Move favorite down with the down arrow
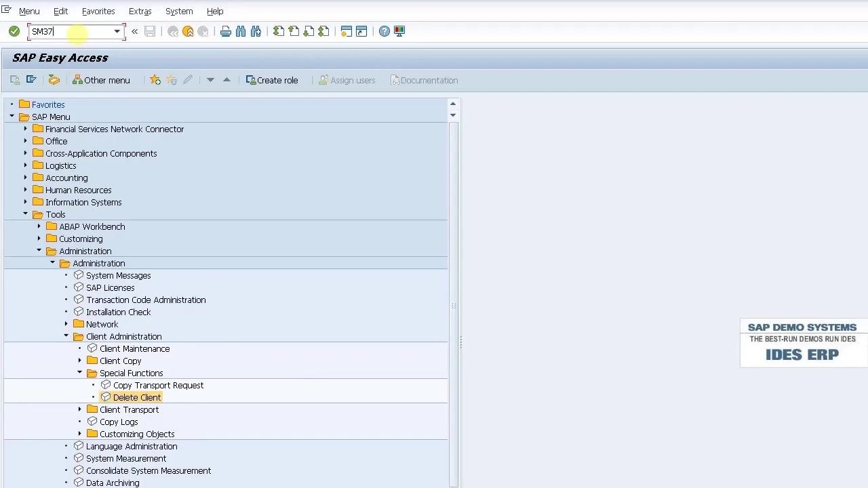868x488 pixels. [210, 80]
